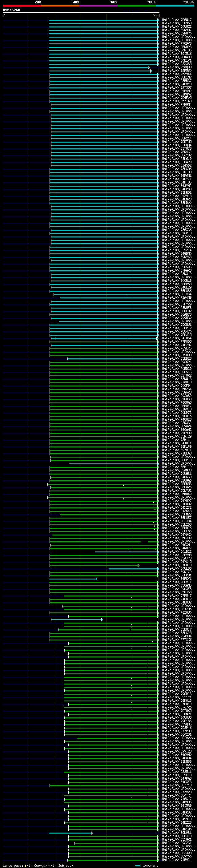Select hit label UniRef100_B9F560
Viewport: 197px width, 868px height.
pos(176,71)
